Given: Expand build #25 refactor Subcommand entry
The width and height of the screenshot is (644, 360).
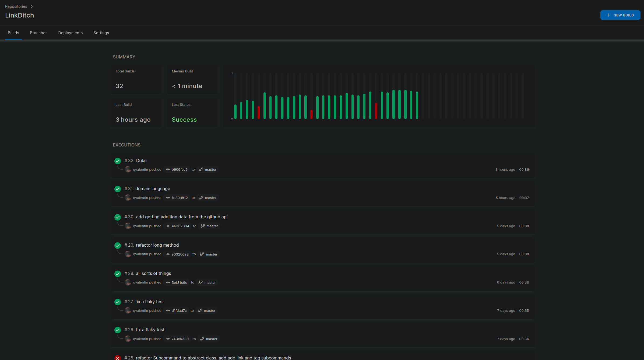Looking at the screenshot, I should (213, 358).
